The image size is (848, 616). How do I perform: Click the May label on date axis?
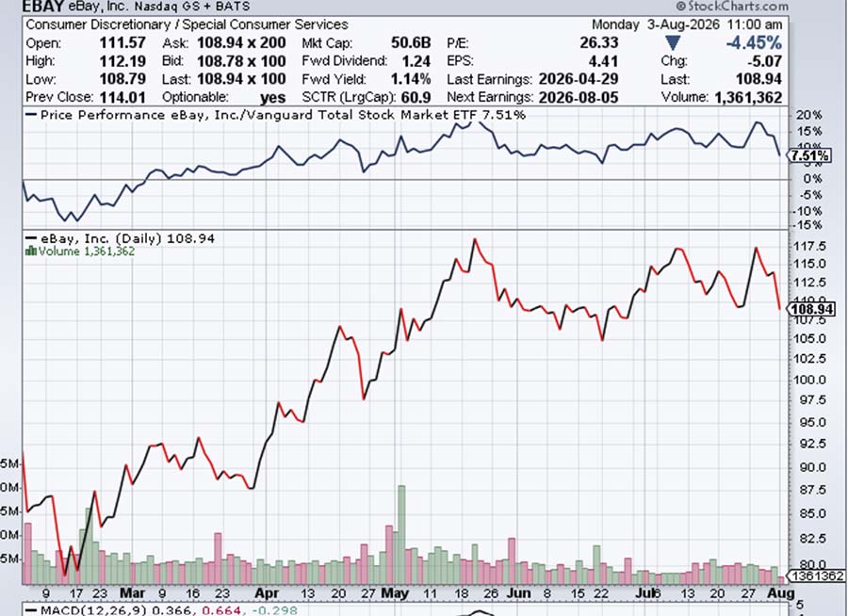(x=395, y=593)
